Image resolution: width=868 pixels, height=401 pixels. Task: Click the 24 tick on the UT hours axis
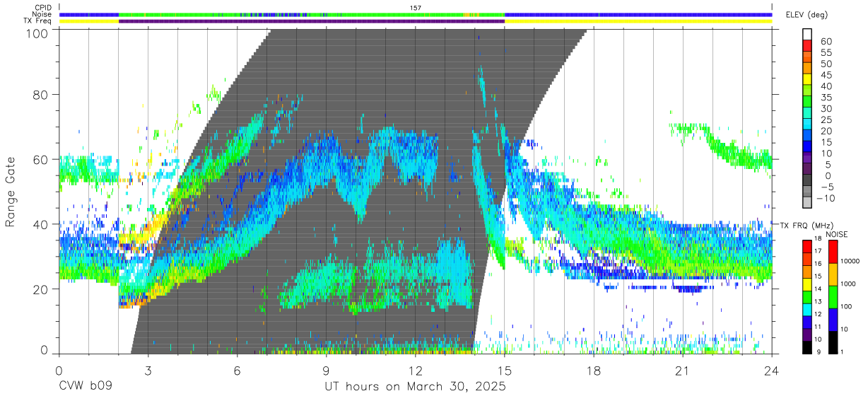pyautogui.click(x=772, y=371)
